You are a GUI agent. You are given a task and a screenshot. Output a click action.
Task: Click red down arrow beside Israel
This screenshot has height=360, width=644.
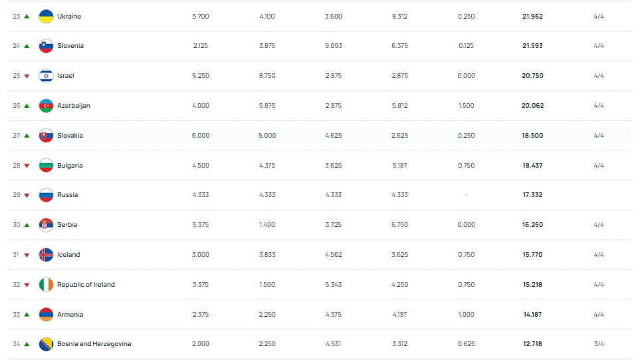[x=27, y=76]
